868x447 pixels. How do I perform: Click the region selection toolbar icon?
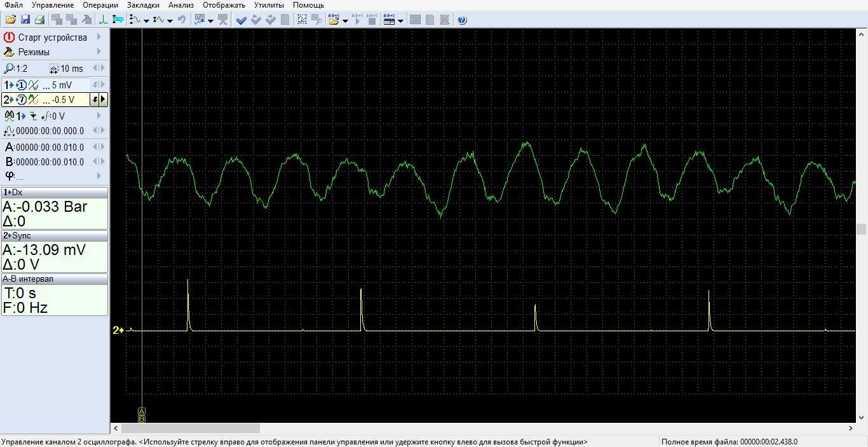(x=302, y=20)
